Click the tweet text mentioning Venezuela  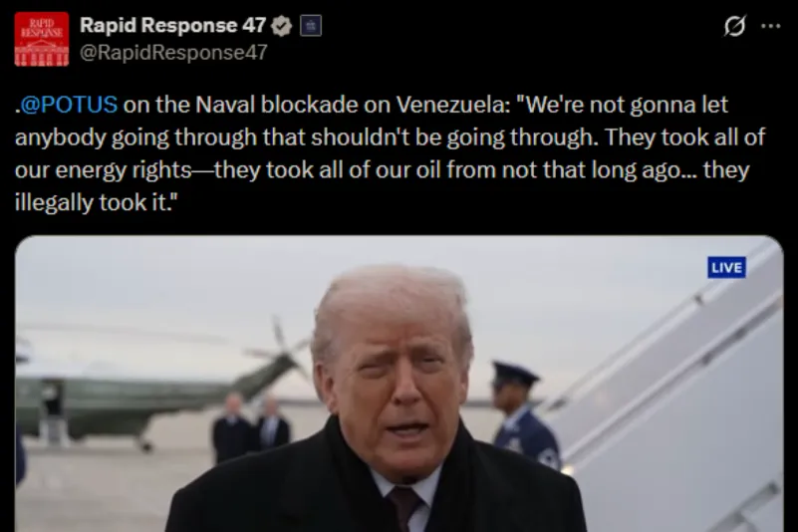click(x=390, y=153)
